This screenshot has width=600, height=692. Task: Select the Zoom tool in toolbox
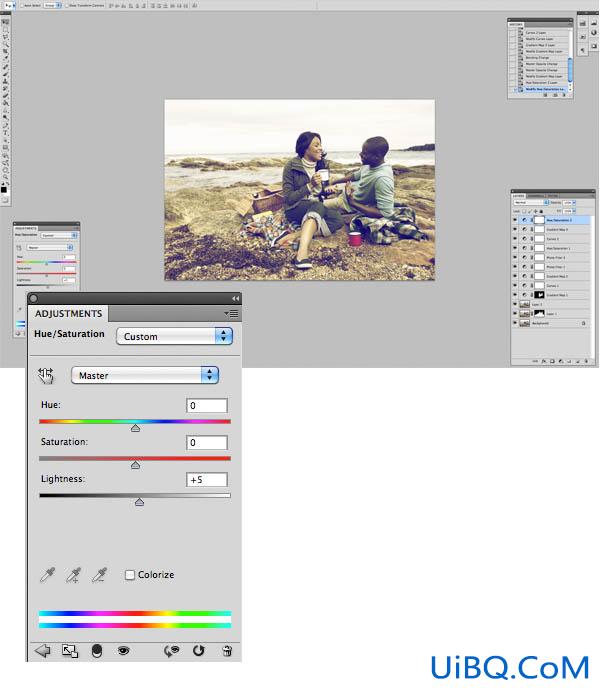pyautogui.click(x=5, y=177)
